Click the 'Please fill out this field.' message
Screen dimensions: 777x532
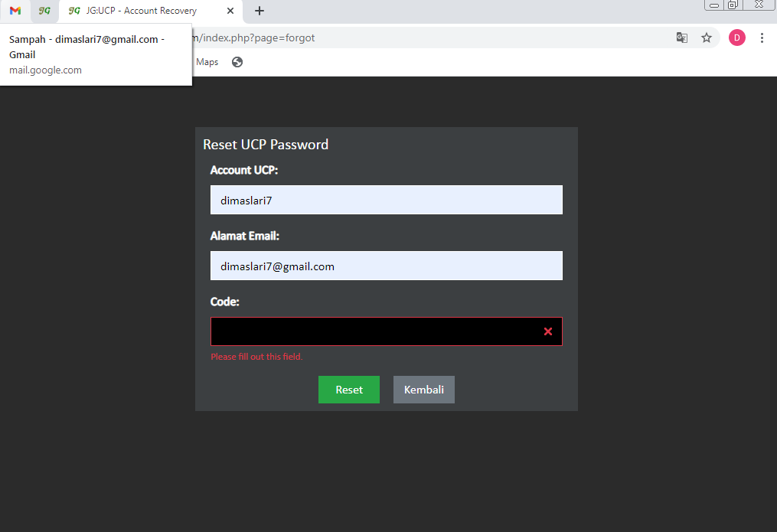pyautogui.click(x=256, y=357)
